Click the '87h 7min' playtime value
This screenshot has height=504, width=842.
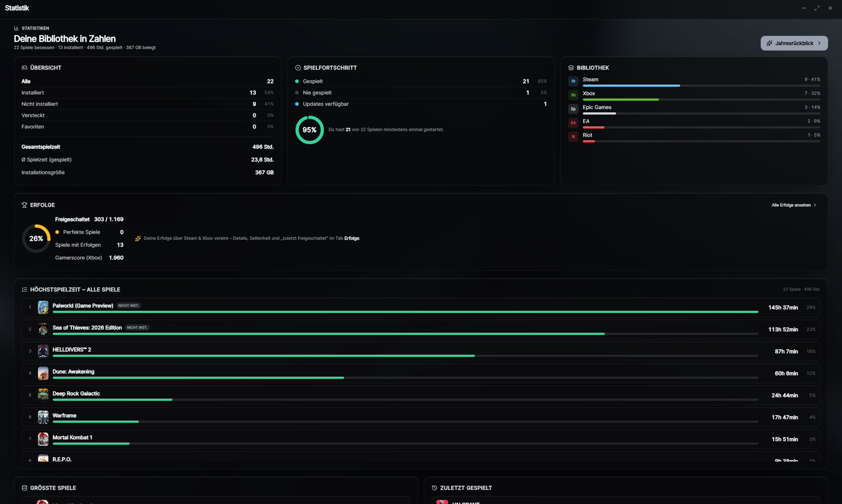786,351
